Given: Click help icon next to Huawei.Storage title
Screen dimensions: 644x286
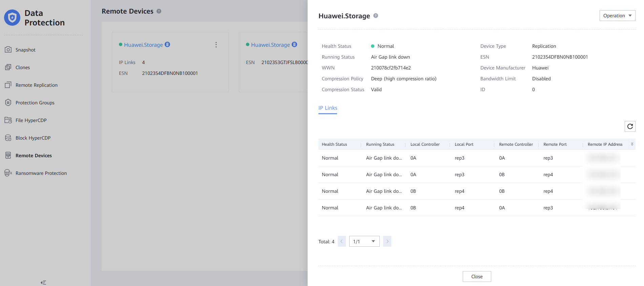Looking at the screenshot, I should (376, 16).
